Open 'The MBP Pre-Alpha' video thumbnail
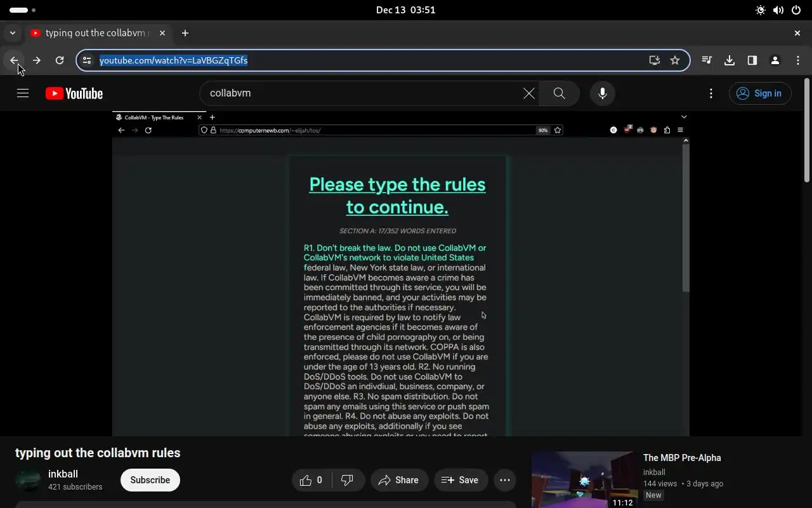 pos(584,480)
